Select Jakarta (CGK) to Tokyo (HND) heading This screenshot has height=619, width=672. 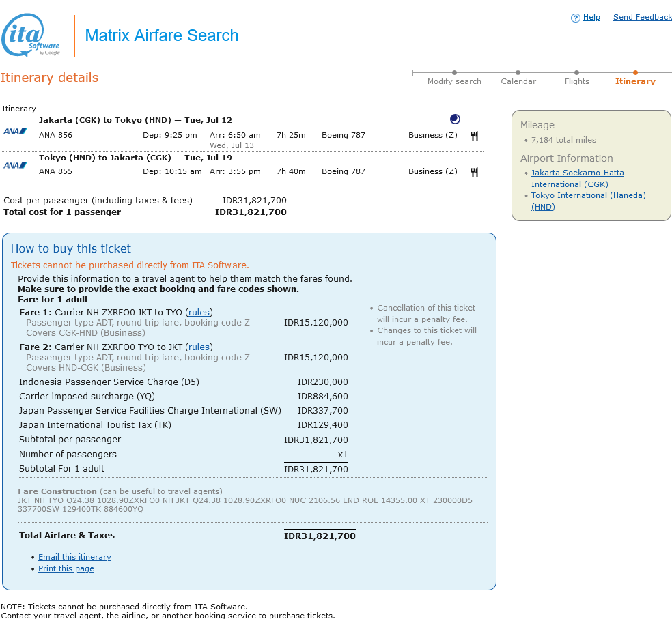pyautogui.click(x=135, y=120)
